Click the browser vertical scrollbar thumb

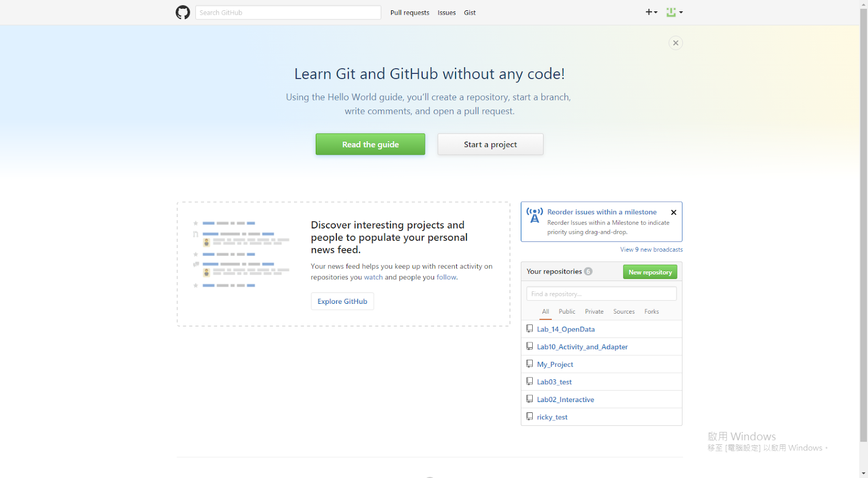pyautogui.click(x=864, y=225)
